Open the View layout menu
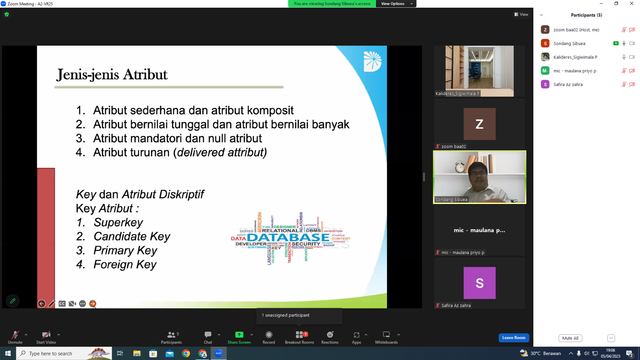 click(521, 14)
